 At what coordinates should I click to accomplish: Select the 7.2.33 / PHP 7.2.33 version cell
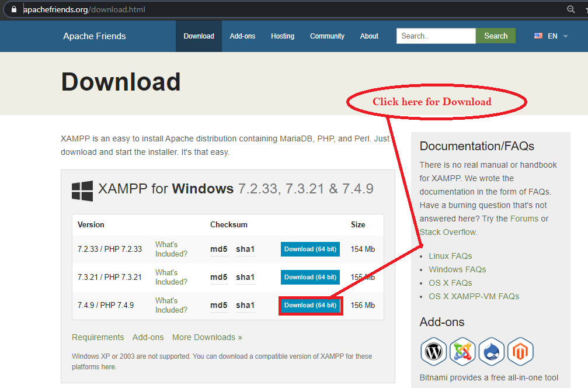pyautogui.click(x=110, y=249)
